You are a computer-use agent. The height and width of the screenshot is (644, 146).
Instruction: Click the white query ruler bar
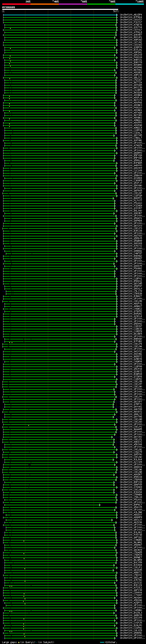tap(60, 9)
